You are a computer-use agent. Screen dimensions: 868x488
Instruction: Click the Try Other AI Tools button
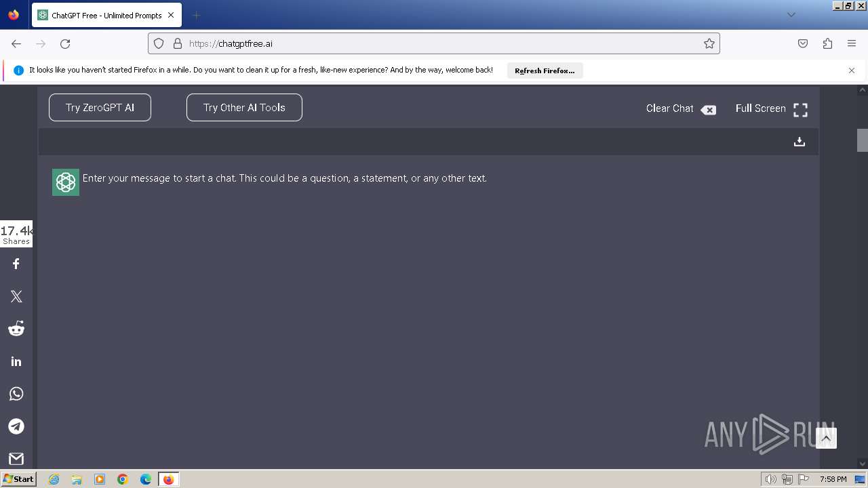pyautogui.click(x=244, y=108)
